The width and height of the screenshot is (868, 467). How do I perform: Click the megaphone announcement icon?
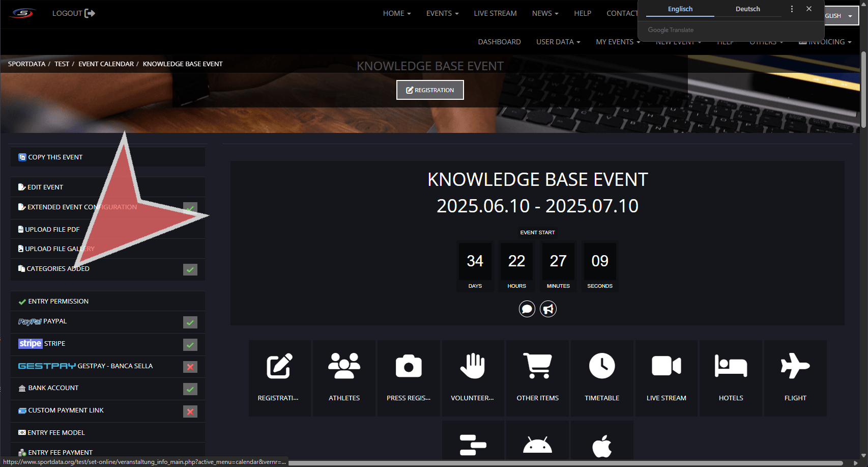tap(548, 309)
